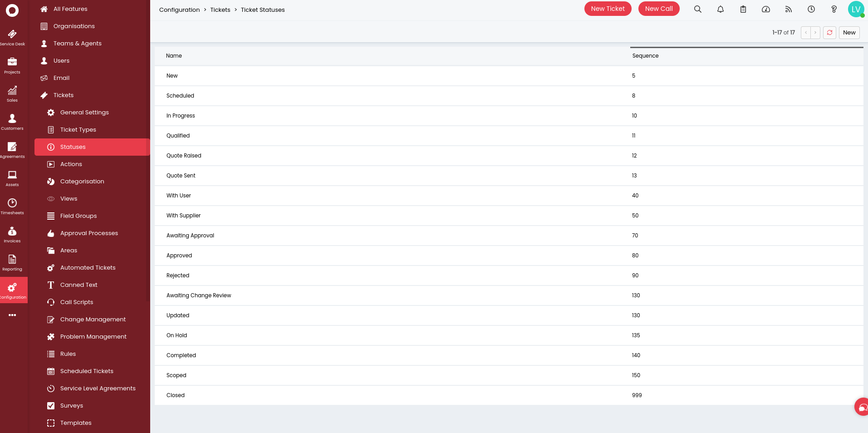Refresh the ticket statuses list
868x433 pixels.
coord(829,33)
